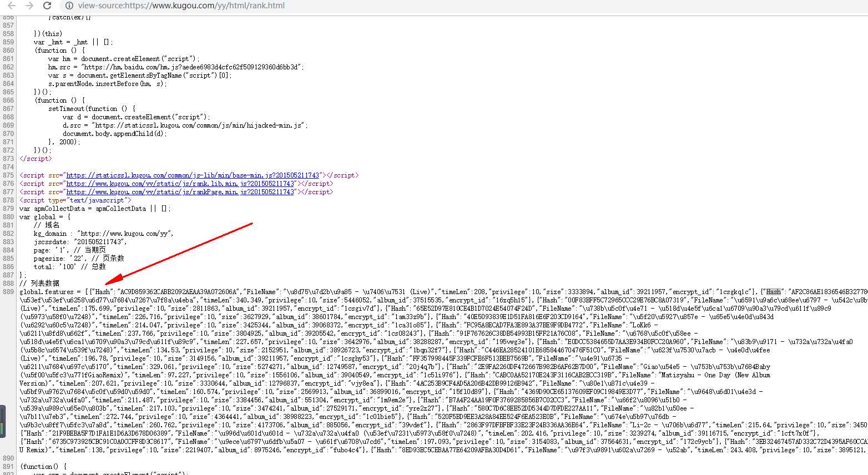Click the '}, 2000);' line
Screen dimensions: 868x475
click(x=64, y=142)
